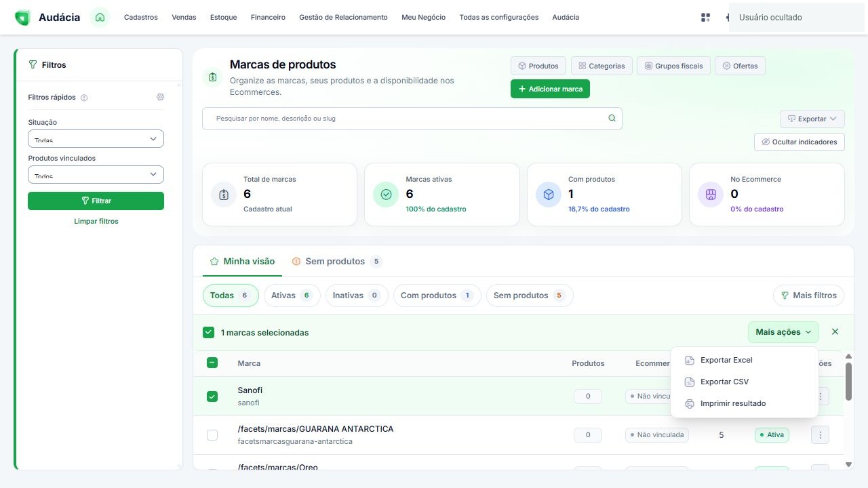Open the Grupos fiscais button
868x488 pixels.
click(674, 66)
